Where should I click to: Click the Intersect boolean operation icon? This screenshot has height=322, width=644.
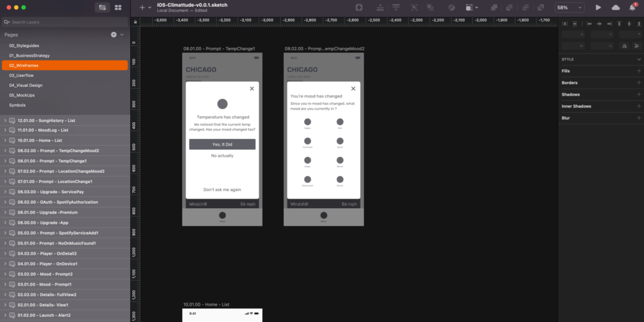[x=525, y=8]
